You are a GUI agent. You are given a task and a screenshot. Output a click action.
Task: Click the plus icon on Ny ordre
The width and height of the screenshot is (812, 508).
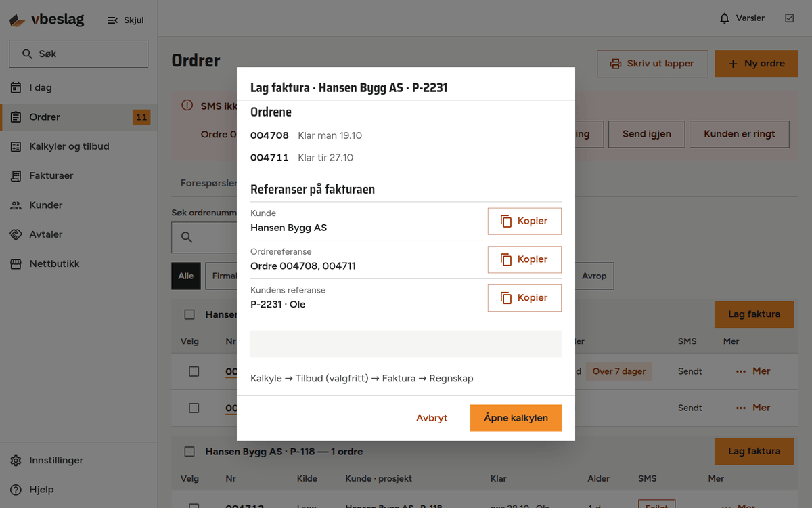tap(733, 64)
